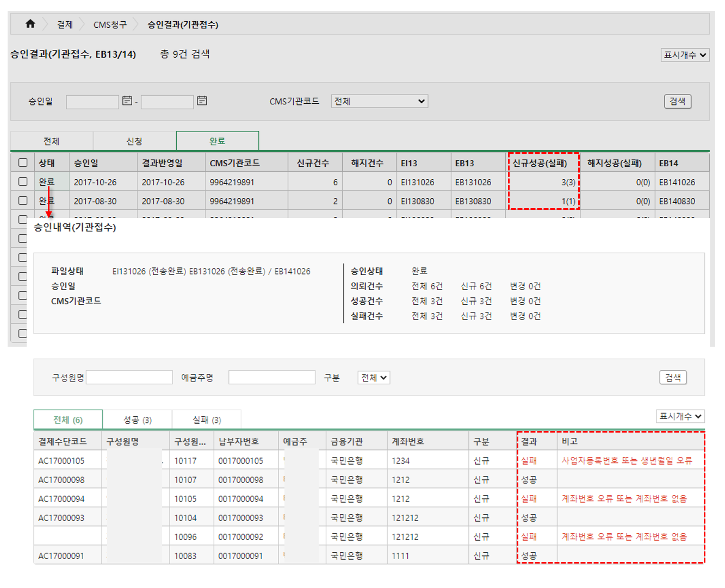Select account number 1234
The image size is (725, 588).
(400, 461)
